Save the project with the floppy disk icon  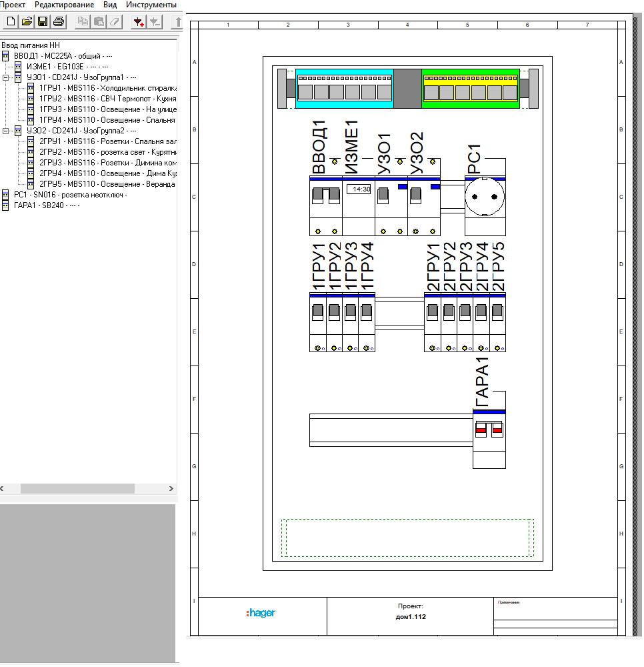point(43,22)
